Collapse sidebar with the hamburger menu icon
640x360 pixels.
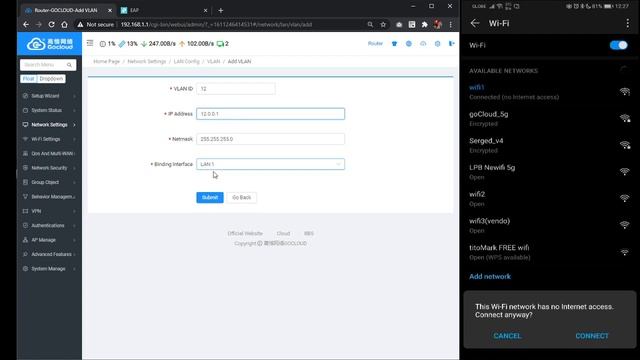90,43
